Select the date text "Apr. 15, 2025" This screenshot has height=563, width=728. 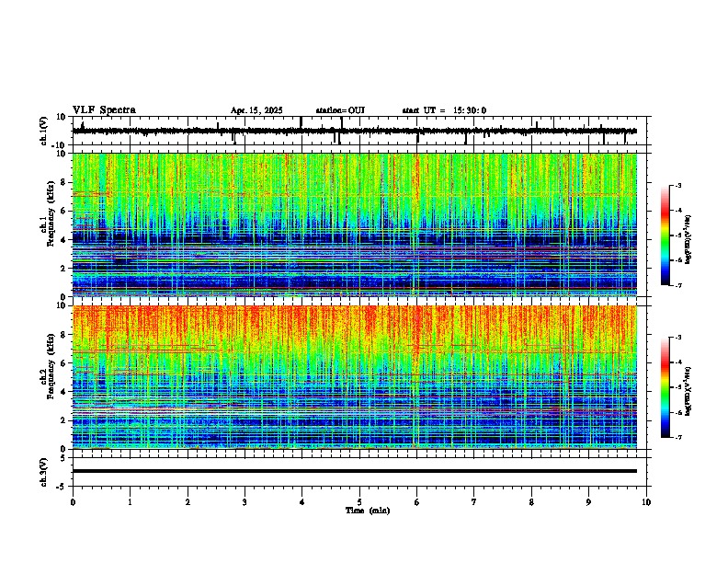click(x=256, y=110)
